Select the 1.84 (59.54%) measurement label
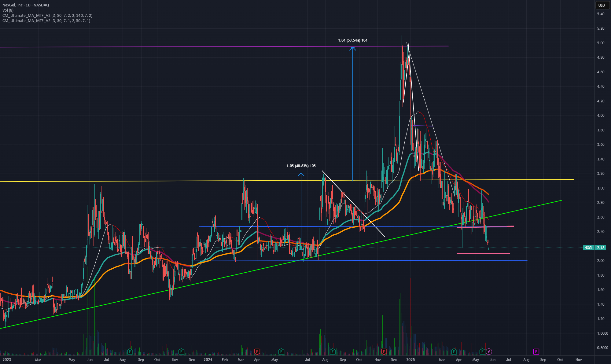Screen dimensions: 611x364 [353, 40]
